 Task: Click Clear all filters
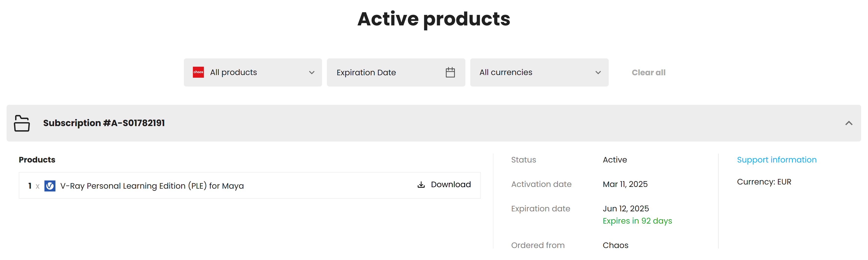coord(648,73)
